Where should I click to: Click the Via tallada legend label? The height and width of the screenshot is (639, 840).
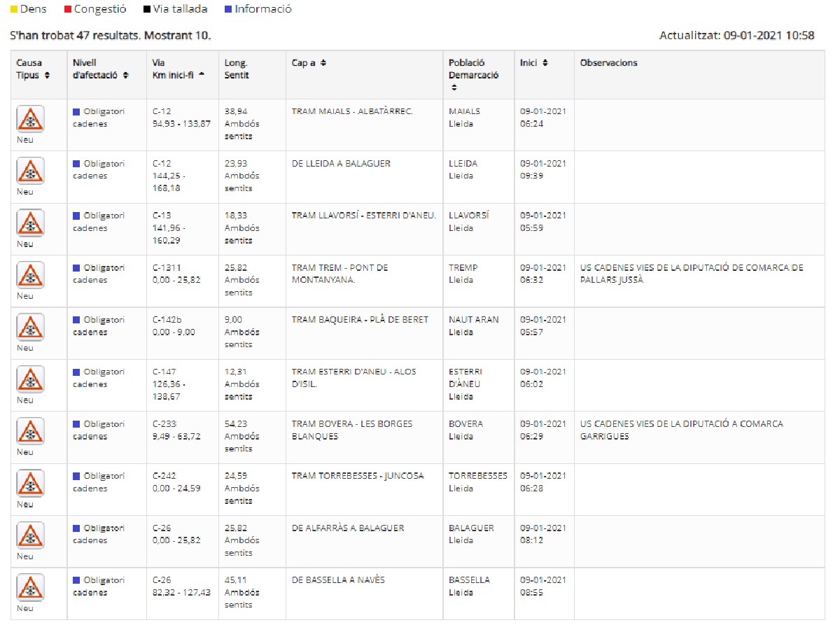coord(182,10)
